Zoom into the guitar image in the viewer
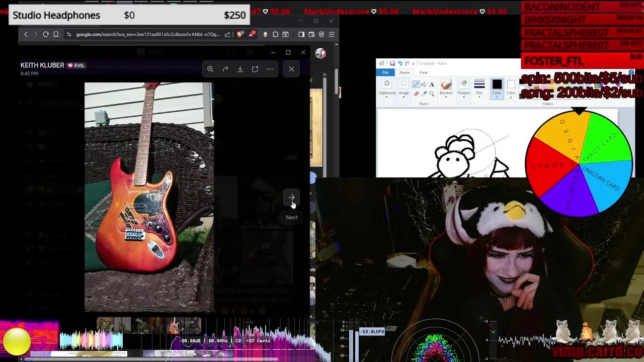This screenshot has width=644, height=362. pyautogui.click(x=210, y=69)
